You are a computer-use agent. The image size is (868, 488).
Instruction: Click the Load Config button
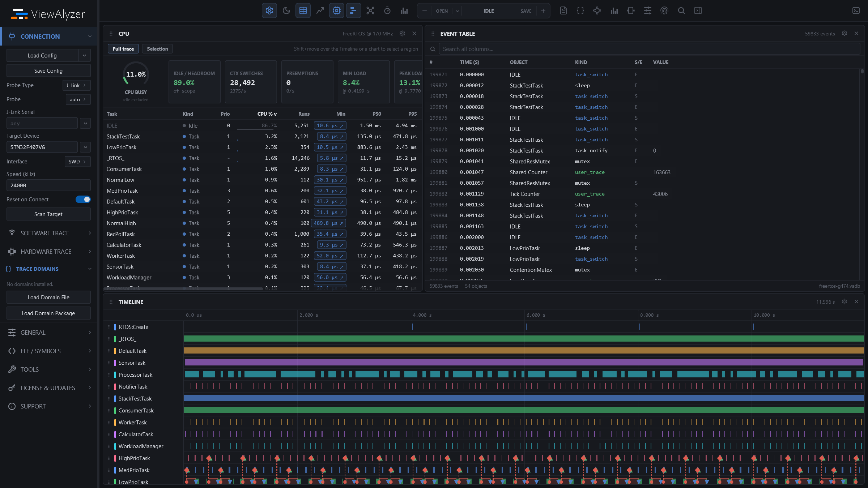tap(42, 55)
